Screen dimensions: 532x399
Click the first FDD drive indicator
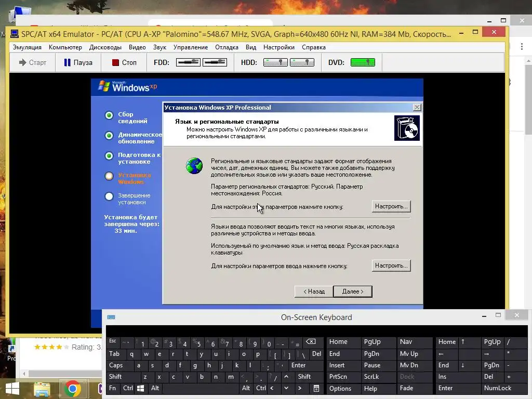click(188, 62)
